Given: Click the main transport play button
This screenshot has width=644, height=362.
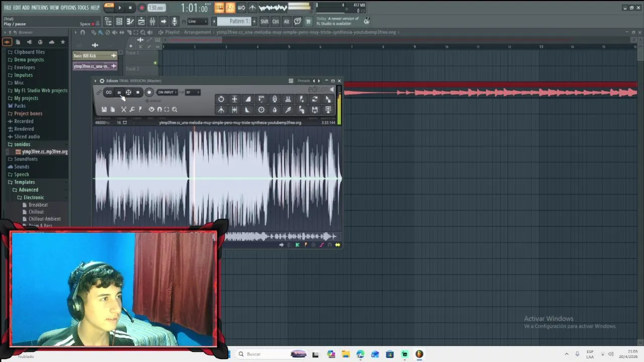Looking at the screenshot, I should 119,8.
